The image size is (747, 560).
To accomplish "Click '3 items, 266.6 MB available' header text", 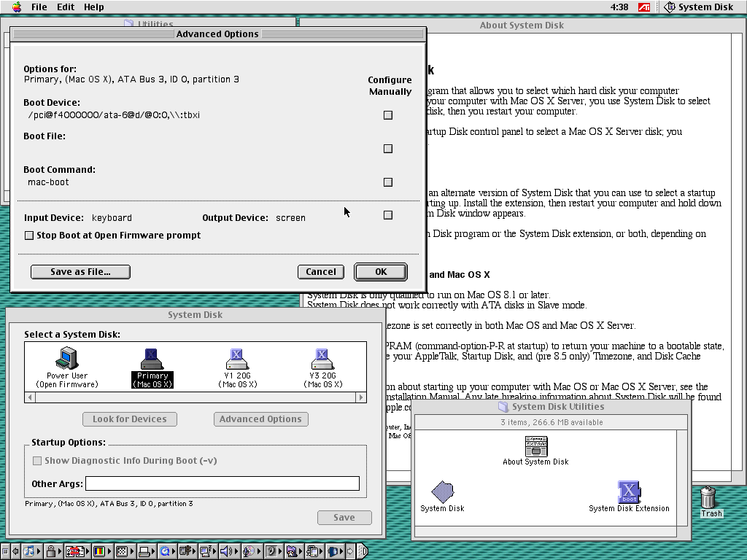I will 551,422.
